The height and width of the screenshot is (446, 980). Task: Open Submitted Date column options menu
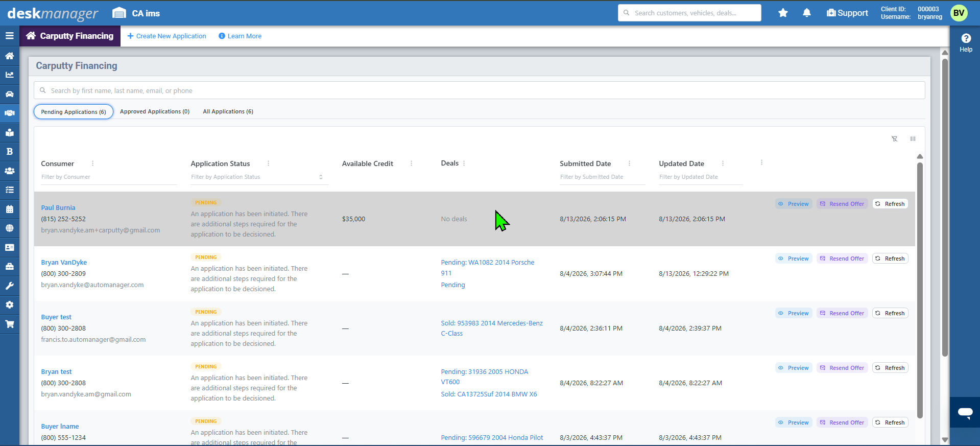629,163
